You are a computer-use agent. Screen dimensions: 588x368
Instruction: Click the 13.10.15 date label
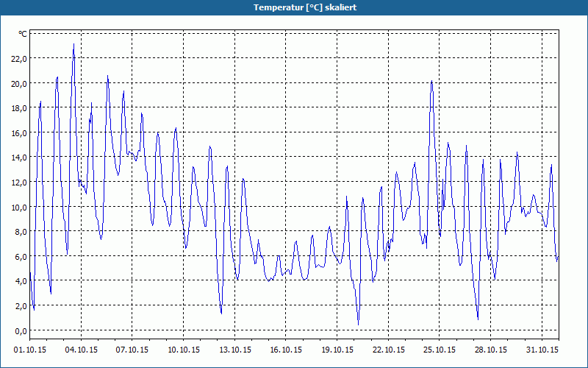[235, 350]
